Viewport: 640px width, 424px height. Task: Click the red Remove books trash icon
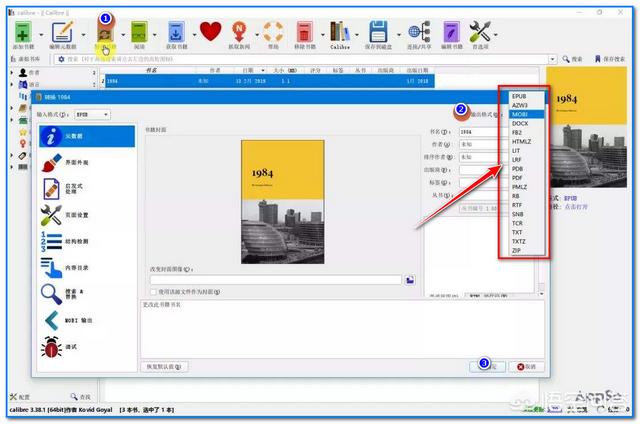[x=304, y=32]
